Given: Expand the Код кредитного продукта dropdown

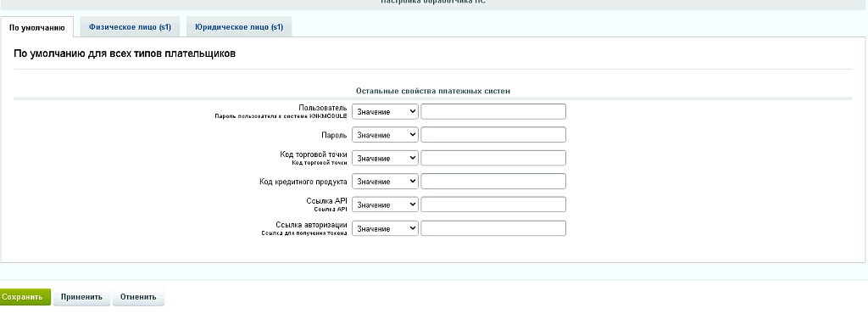Looking at the screenshot, I should pos(386,182).
